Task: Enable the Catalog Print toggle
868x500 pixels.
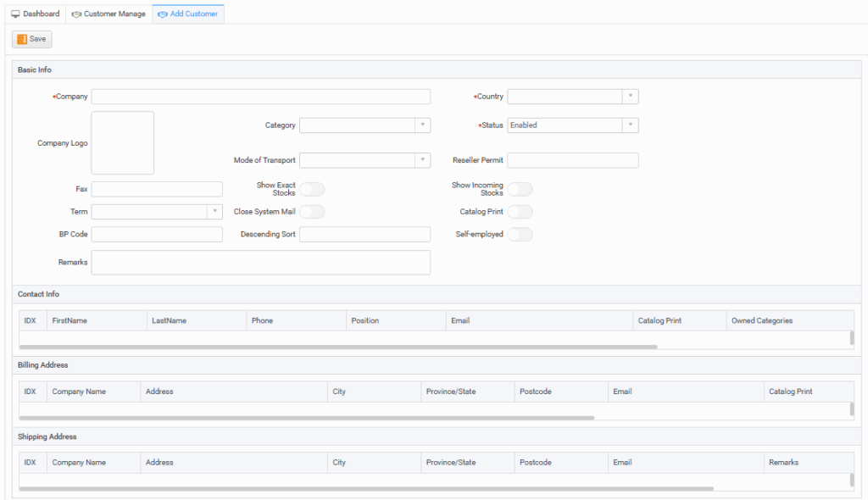Action: pos(520,212)
